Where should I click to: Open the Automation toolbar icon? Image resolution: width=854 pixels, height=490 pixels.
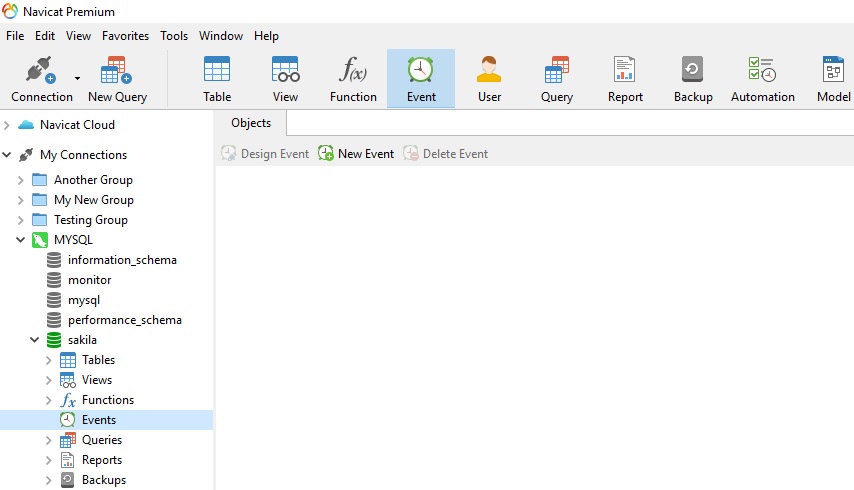pos(762,79)
